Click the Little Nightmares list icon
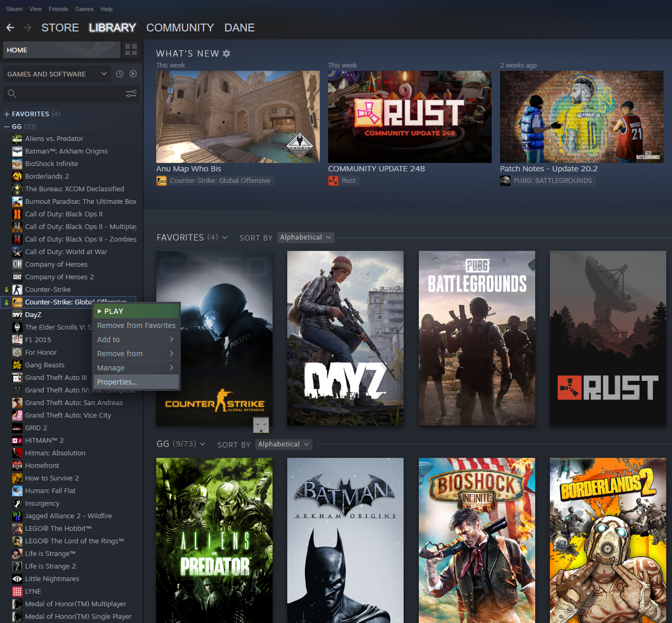The image size is (672, 623). (x=17, y=578)
